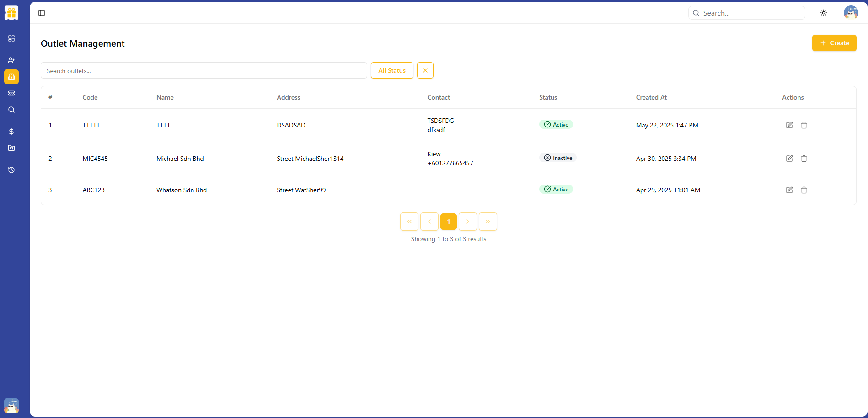Image resolution: width=868 pixels, height=418 pixels.
Task: Open the All Status filter dropdown
Action: click(x=391, y=70)
